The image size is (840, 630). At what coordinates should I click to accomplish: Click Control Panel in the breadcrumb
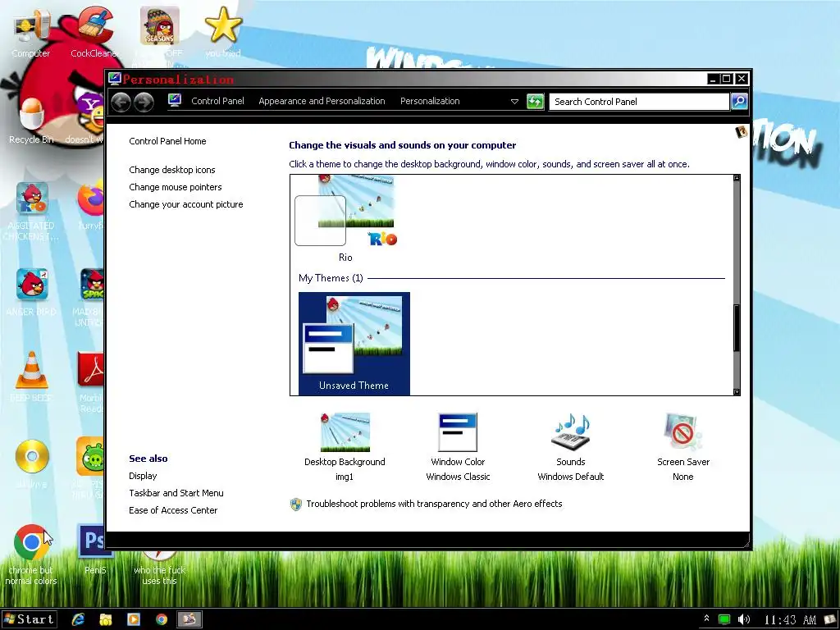click(x=217, y=101)
